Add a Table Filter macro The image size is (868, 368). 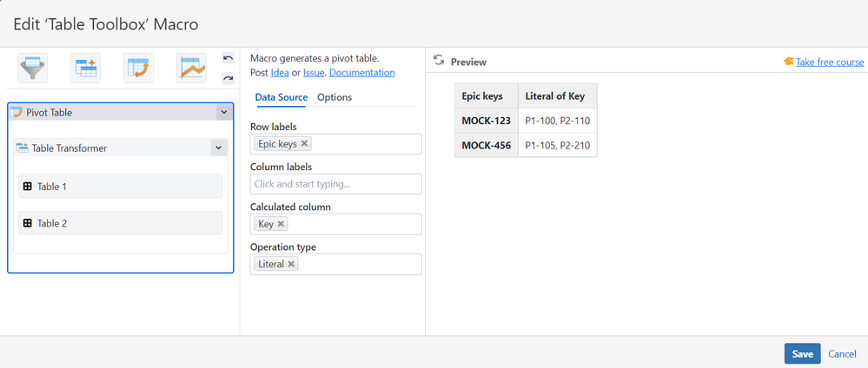pos(33,68)
